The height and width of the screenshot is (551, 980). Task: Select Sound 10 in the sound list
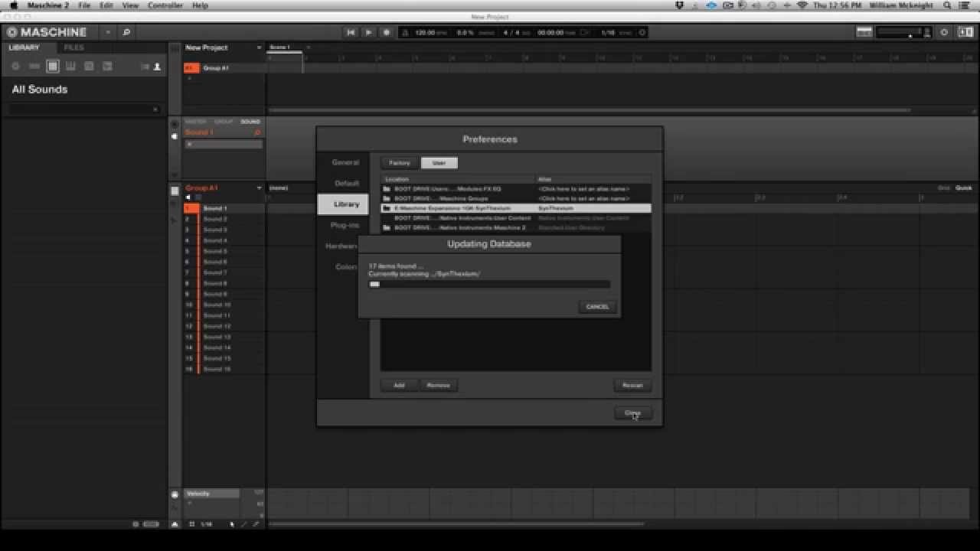(225, 305)
